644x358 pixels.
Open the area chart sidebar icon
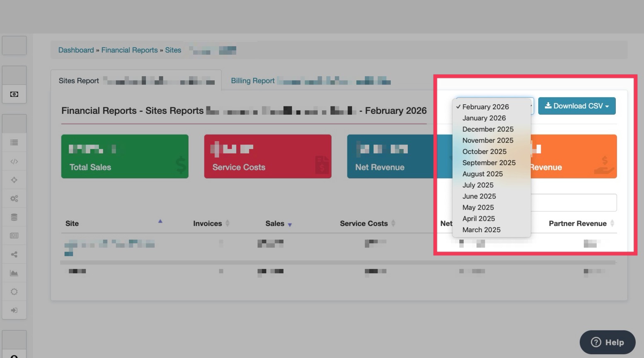pos(14,273)
